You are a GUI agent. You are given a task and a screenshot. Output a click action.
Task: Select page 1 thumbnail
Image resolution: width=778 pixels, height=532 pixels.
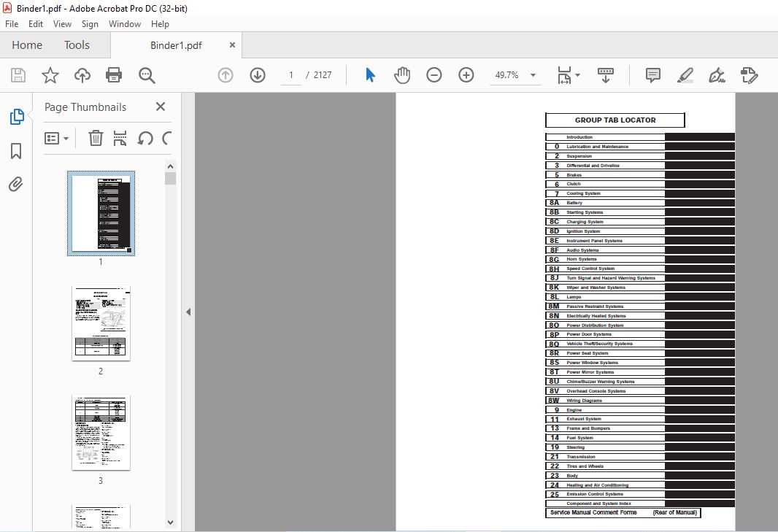101,213
